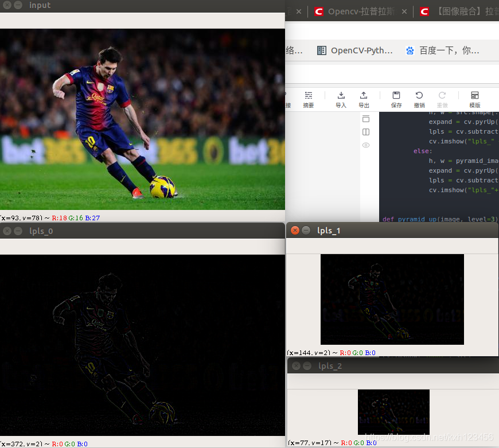
Task: Click the Baidu paw icon in the bookmarks bar
Action: pyautogui.click(x=410, y=50)
